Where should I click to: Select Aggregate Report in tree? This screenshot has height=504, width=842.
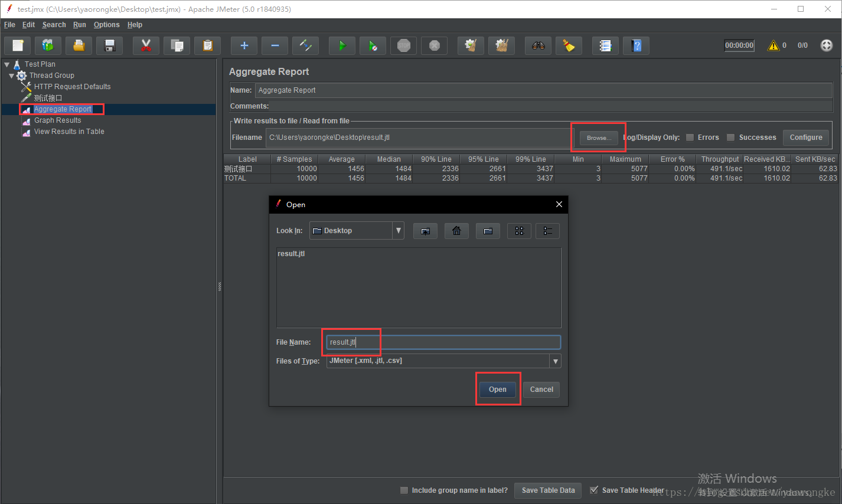63,109
